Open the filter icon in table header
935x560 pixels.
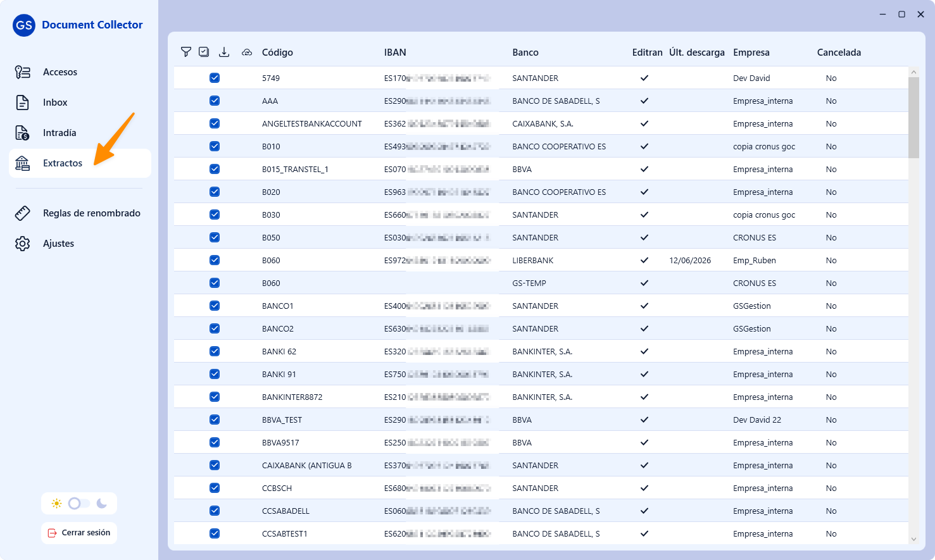(186, 52)
